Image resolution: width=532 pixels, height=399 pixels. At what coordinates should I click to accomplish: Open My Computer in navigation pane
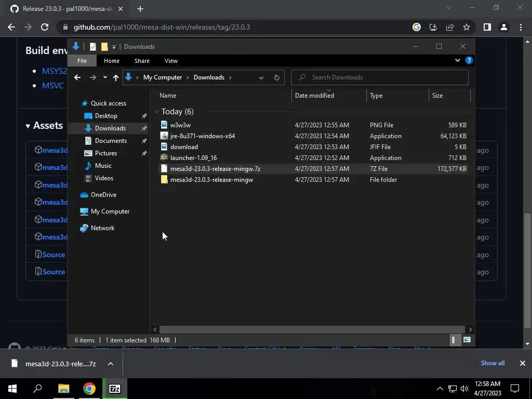click(x=110, y=211)
